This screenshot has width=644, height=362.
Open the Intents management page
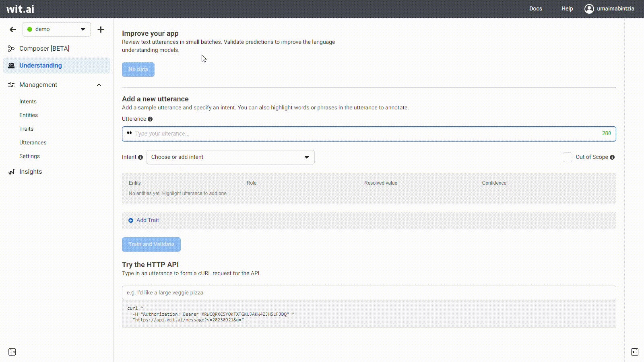coord(28,102)
